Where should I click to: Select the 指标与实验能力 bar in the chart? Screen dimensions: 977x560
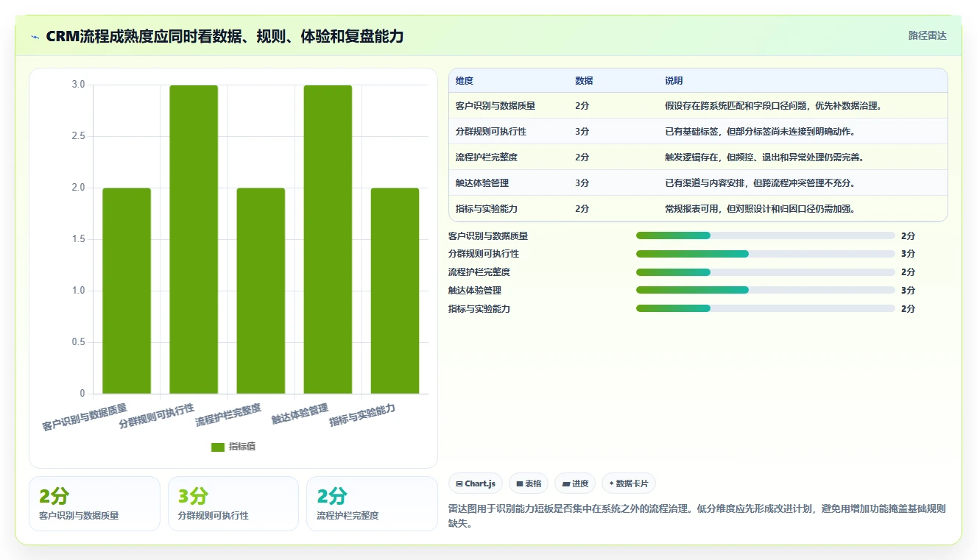click(x=395, y=291)
